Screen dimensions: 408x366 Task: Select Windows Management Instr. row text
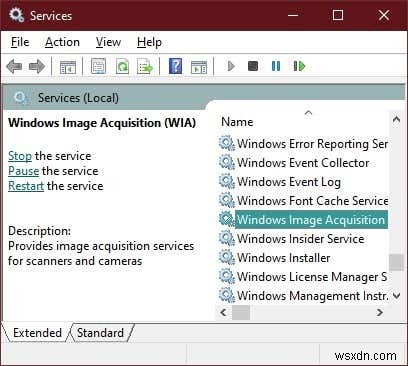pos(313,296)
